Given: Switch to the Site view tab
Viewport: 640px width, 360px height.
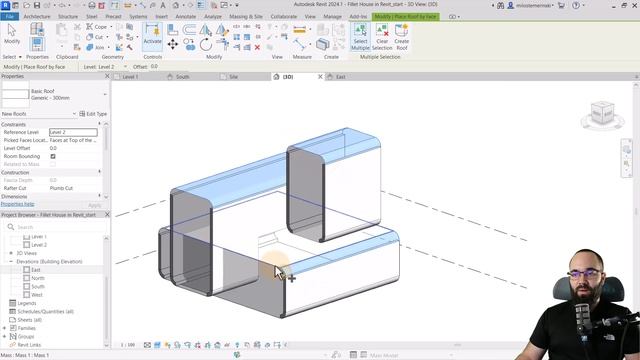Looking at the screenshot, I should point(233,77).
